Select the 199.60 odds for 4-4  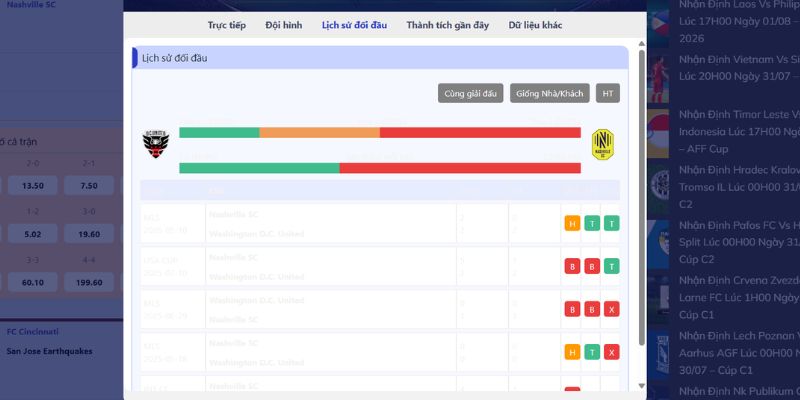[89, 282]
